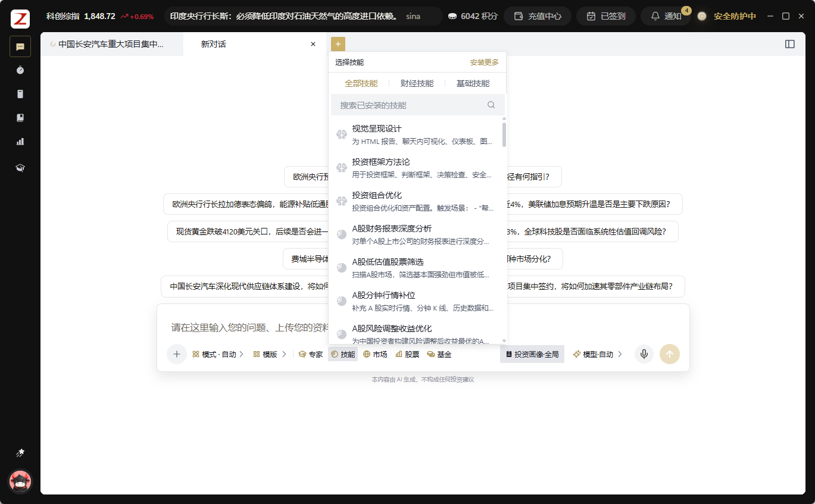Click the 安装更多 link

click(485, 62)
